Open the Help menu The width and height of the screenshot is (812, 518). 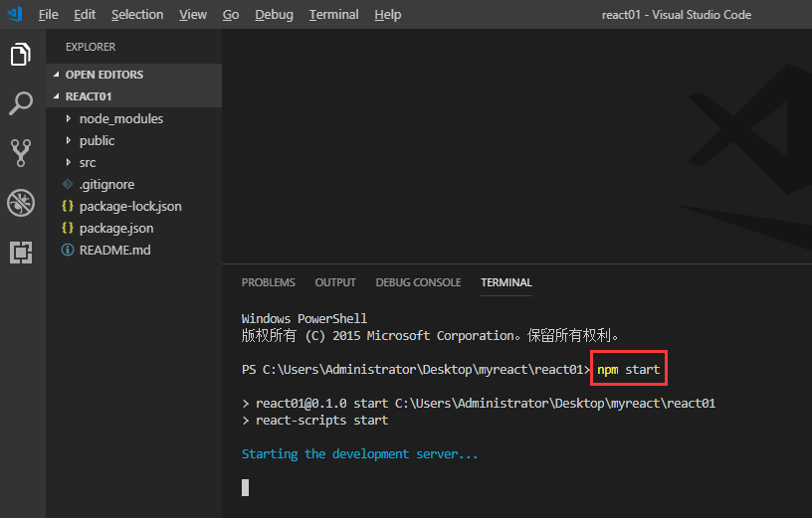[x=388, y=15]
